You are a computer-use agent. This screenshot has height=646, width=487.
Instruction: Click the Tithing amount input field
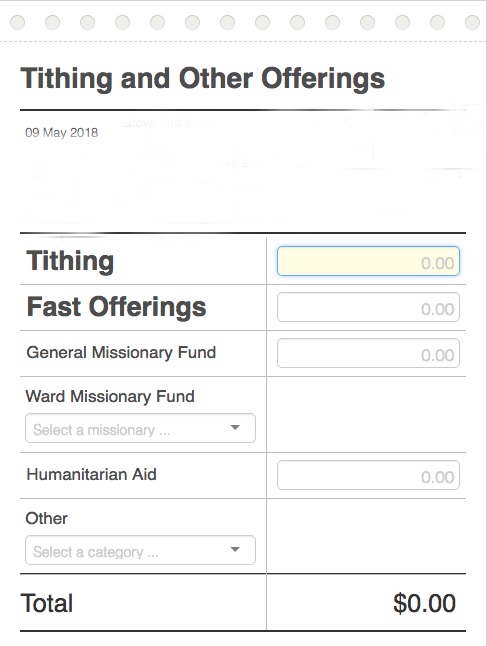click(368, 261)
